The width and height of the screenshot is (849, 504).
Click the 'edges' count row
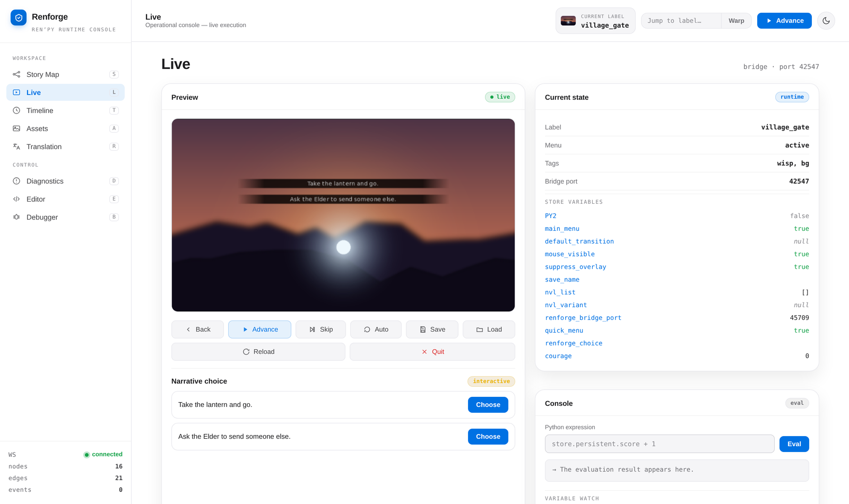point(65,478)
